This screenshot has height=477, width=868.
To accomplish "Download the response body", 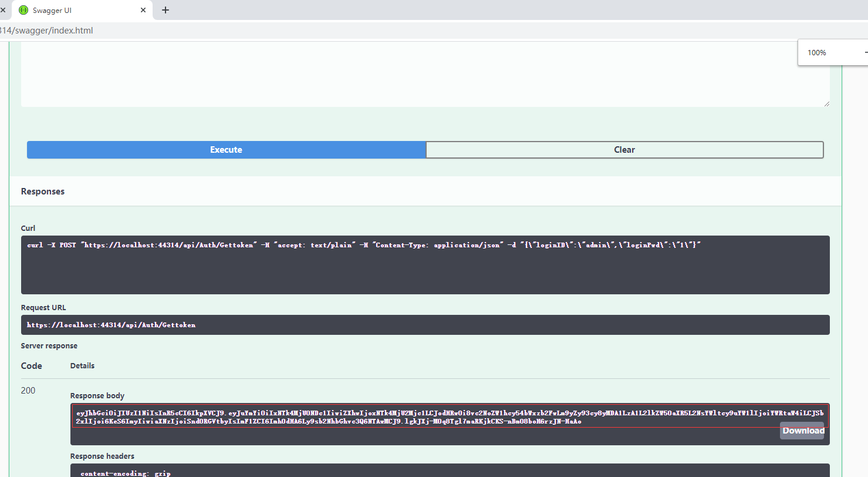I will pos(802,431).
